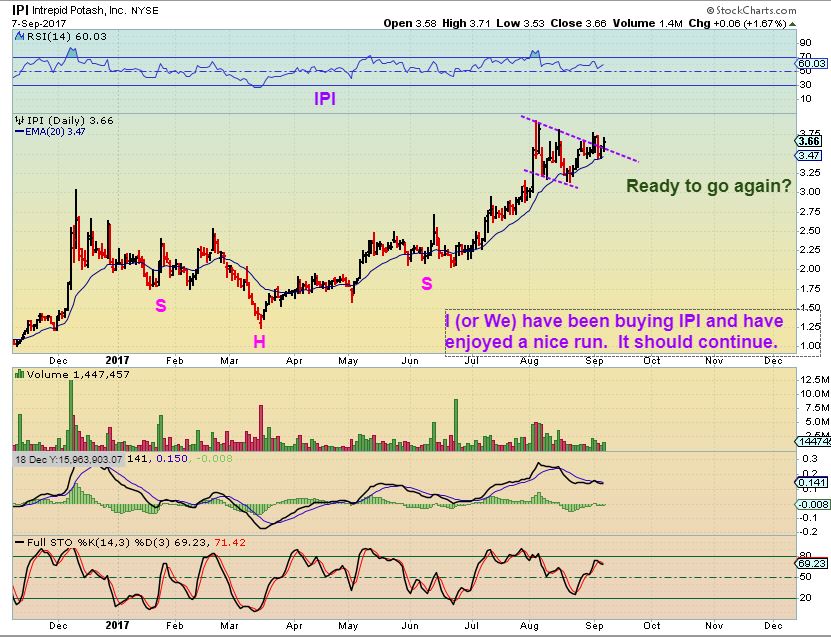The height and width of the screenshot is (637, 831).
Task: Click the '18 Dec Y:15,963,903.07' crosshair readout
Action: click(x=68, y=459)
